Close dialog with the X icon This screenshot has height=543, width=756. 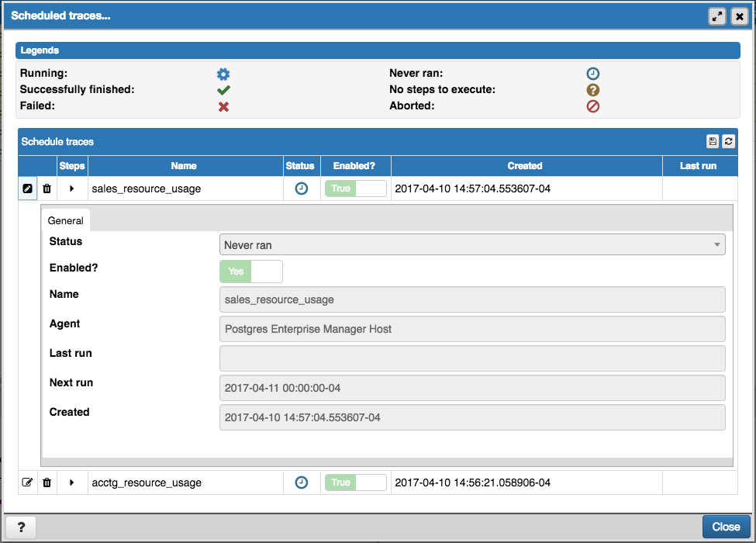pos(739,16)
